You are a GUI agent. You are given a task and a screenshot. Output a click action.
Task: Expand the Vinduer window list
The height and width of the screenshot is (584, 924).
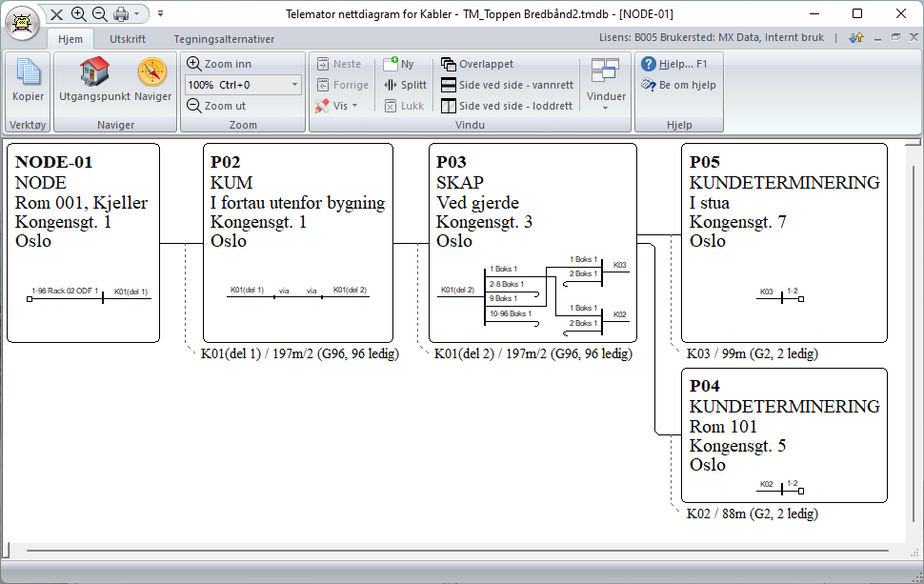point(606,84)
